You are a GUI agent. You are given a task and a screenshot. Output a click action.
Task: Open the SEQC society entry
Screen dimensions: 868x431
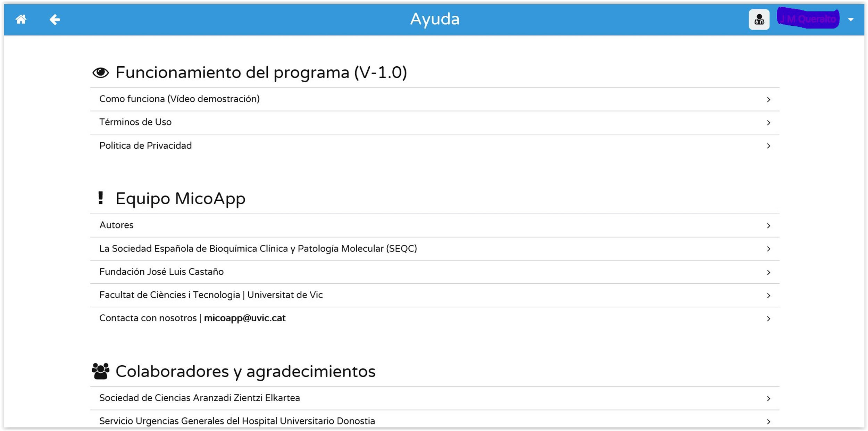click(258, 249)
